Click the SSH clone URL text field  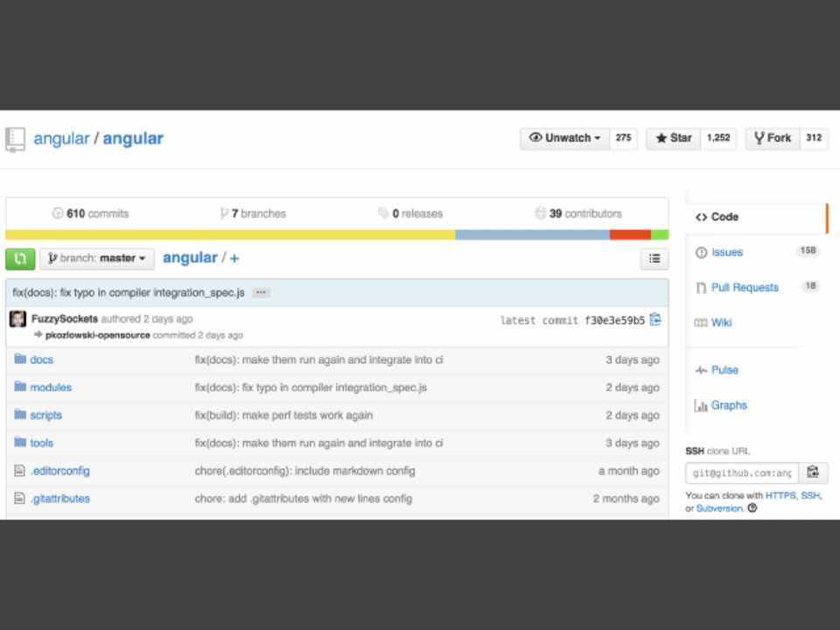(x=740, y=473)
